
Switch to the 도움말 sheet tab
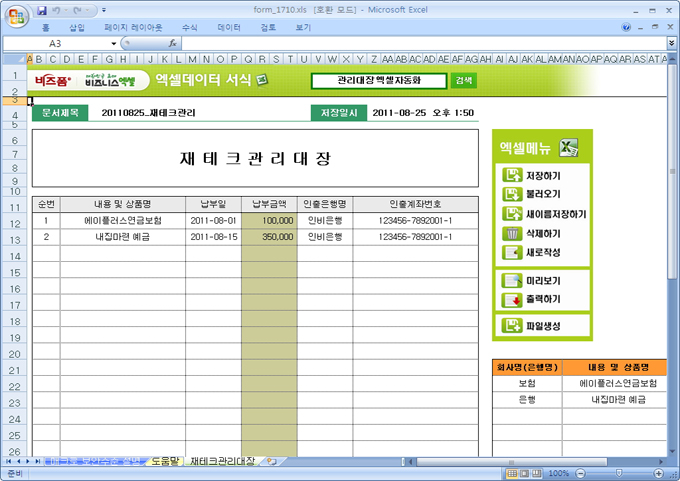coord(164,461)
